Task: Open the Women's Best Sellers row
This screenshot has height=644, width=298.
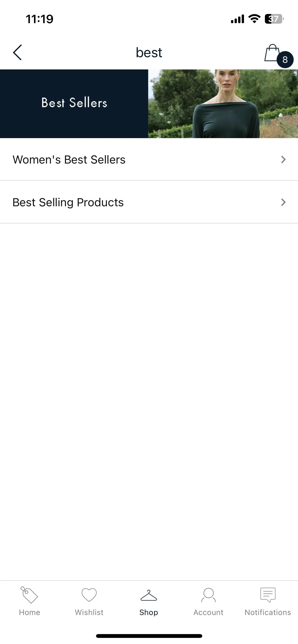Action: (x=149, y=159)
